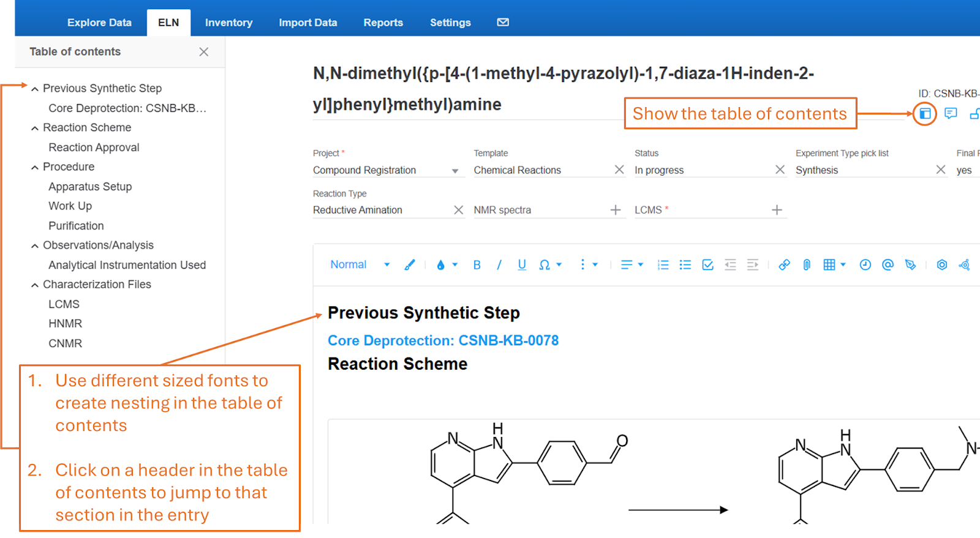The width and height of the screenshot is (980, 538).
Task: Jump to Purification in the table of contents
Action: pyautogui.click(x=76, y=226)
